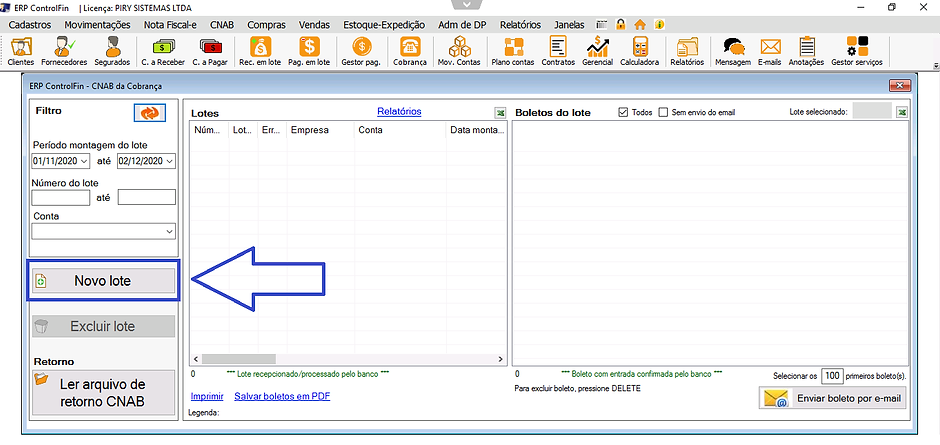Open the Relatórios menu in menu bar
940x445 pixels.
coord(520,25)
